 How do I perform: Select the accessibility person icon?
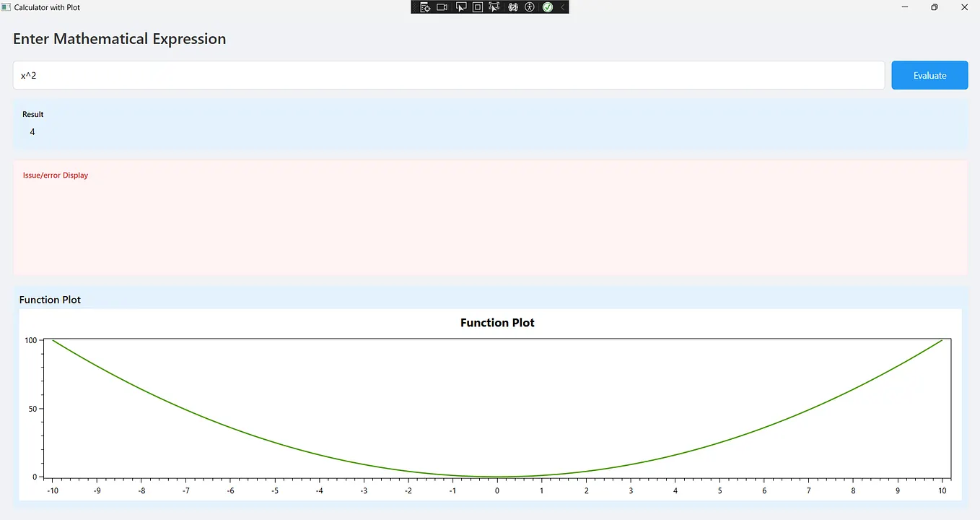point(529,7)
